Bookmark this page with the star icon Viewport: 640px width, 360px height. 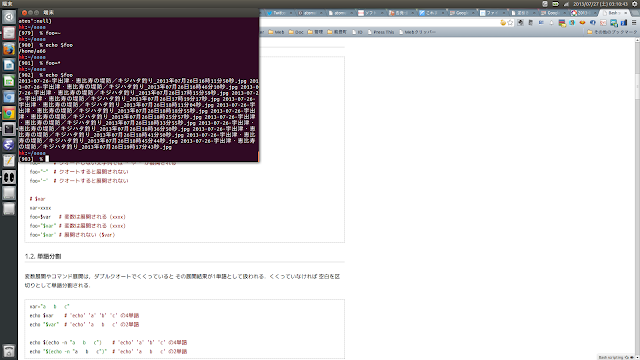pos(510,23)
